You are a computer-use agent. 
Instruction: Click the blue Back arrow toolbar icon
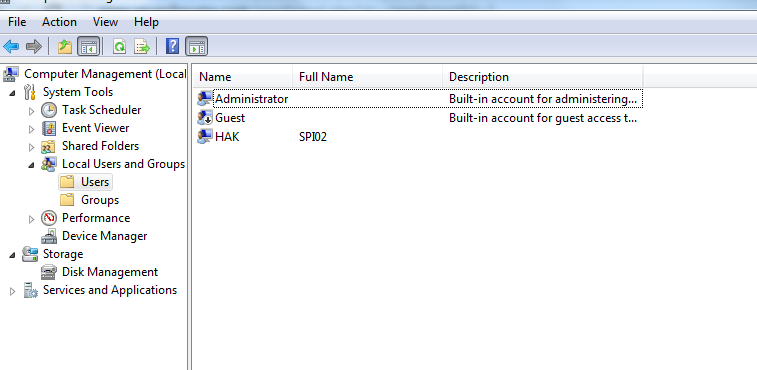point(11,47)
